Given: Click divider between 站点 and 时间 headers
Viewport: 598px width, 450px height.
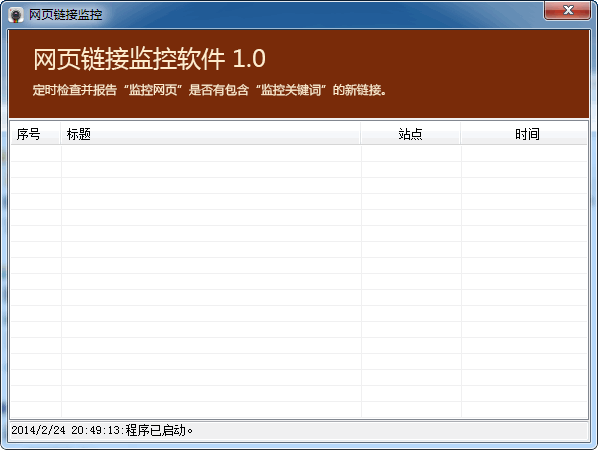Looking at the screenshot, I should (461, 134).
